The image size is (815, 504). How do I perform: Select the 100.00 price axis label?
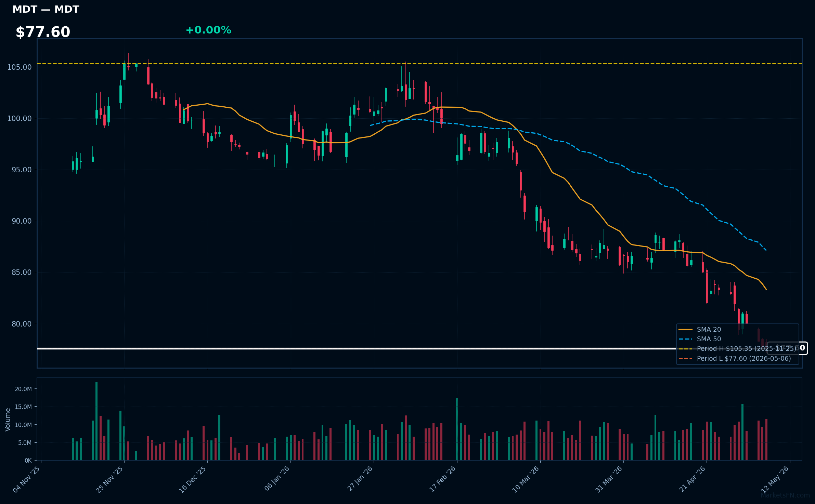(20, 118)
